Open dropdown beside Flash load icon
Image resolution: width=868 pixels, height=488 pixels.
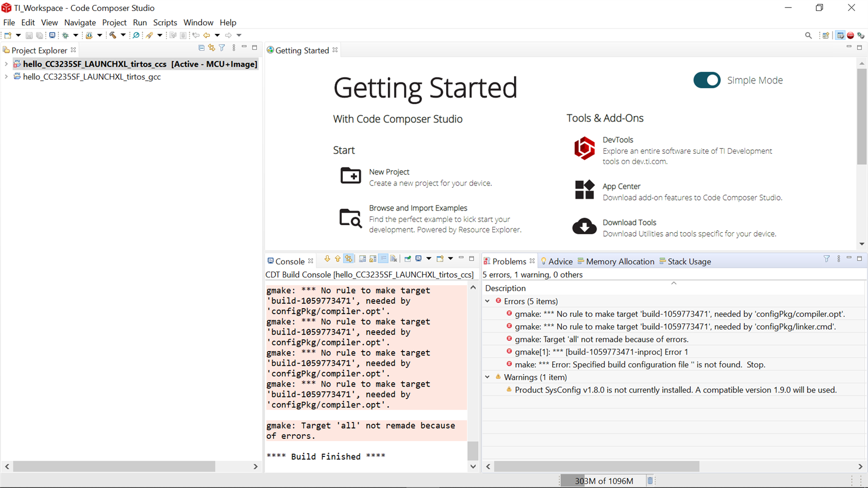point(99,35)
